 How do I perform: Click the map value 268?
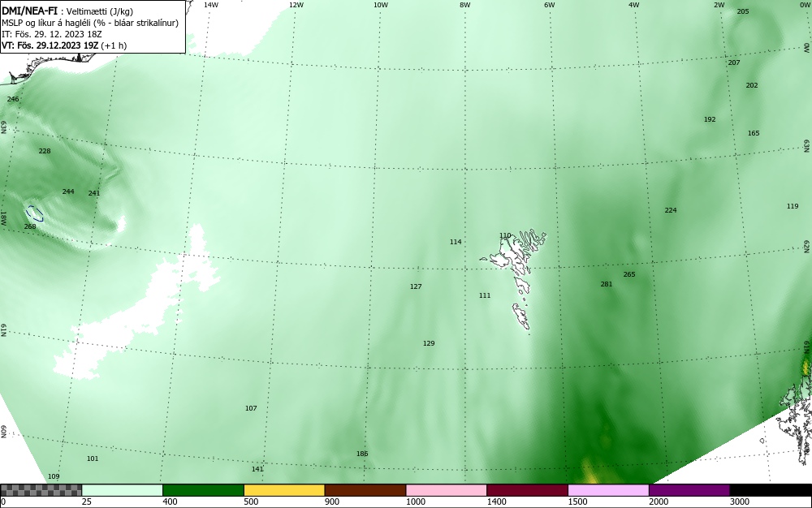coord(30,226)
